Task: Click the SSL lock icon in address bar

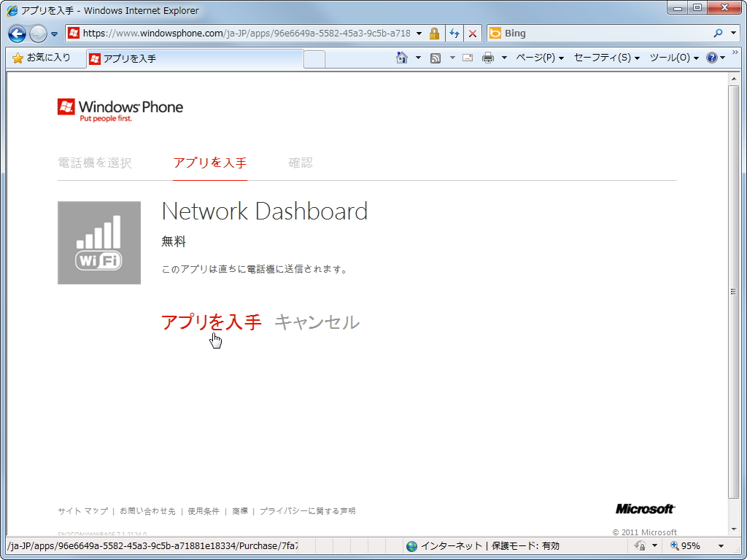Action: pos(434,33)
